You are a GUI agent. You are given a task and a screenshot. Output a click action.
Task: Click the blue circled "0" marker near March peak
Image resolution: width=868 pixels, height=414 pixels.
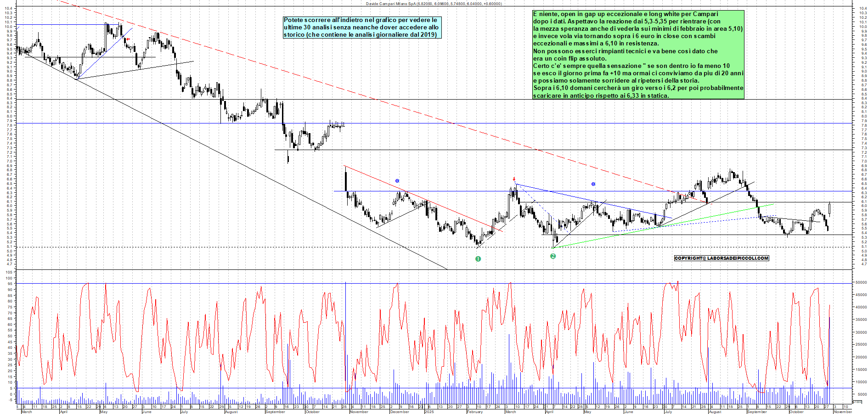tap(593, 184)
